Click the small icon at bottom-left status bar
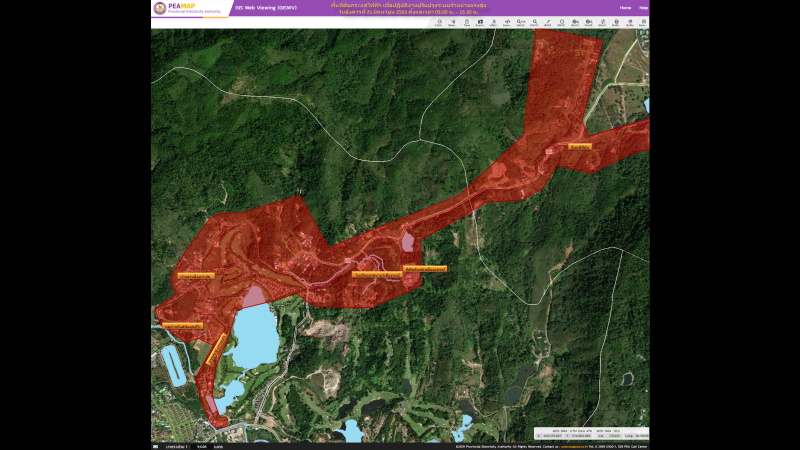800x450 pixels. [155, 446]
